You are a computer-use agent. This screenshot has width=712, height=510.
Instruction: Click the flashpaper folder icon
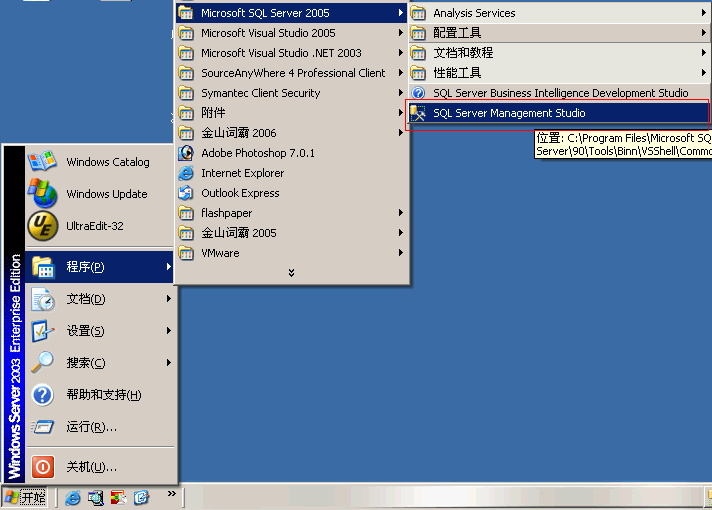click(186, 213)
